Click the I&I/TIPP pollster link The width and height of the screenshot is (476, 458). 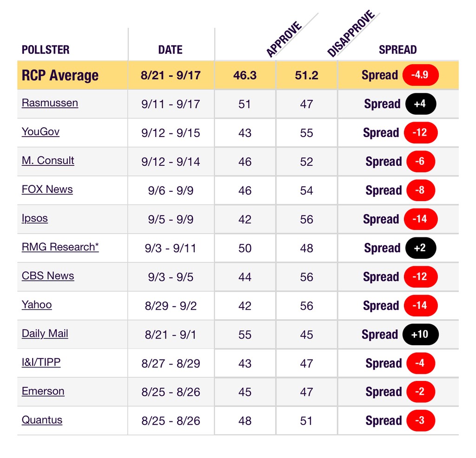coord(41,362)
